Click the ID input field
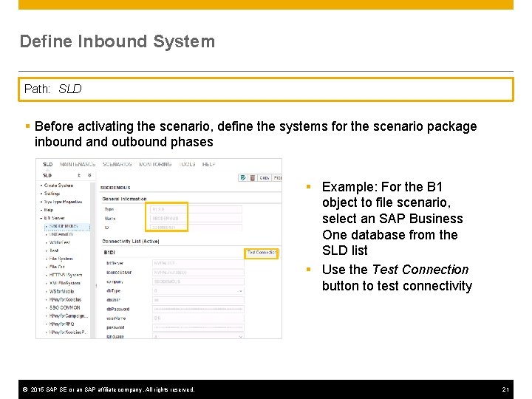This screenshot has height=399, width=532. pos(196,228)
